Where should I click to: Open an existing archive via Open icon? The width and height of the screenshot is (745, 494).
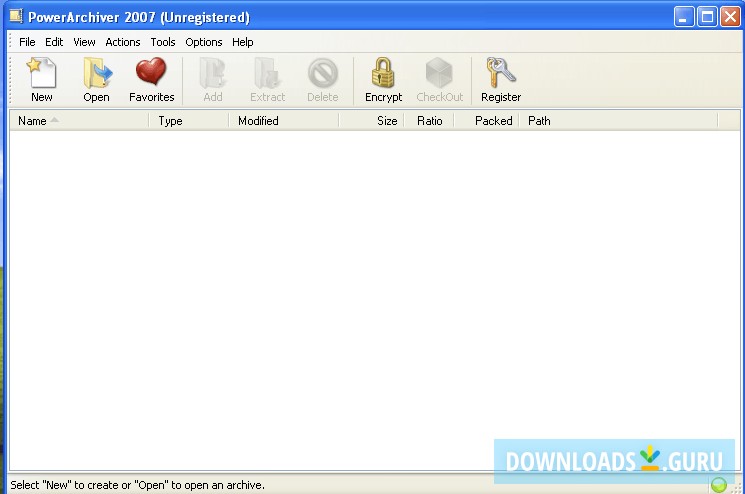point(96,80)
